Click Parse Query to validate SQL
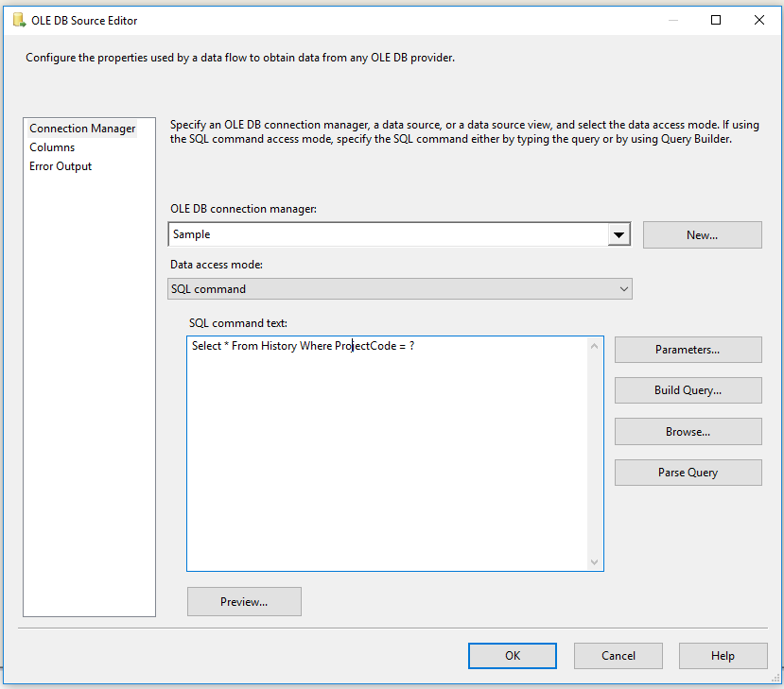 pyautogui.click(x=688, y=472)
